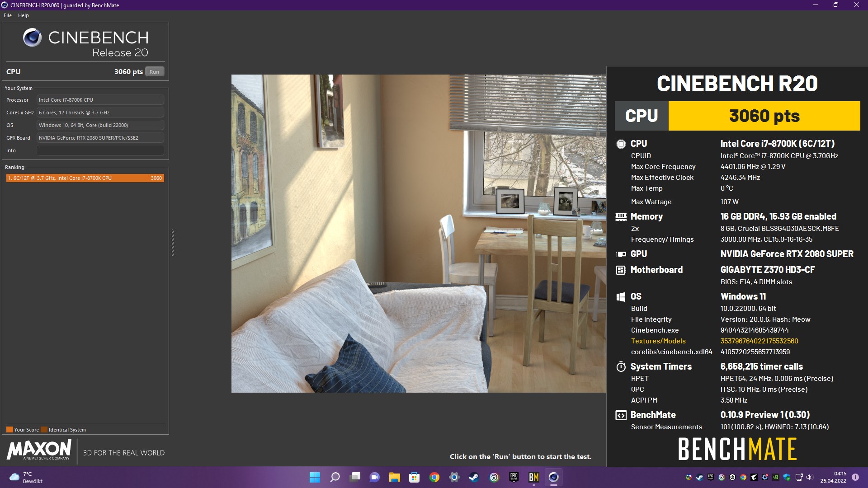Click the AORUS tray icon
This screenshot has height=488, width=868.
[754, 477]
